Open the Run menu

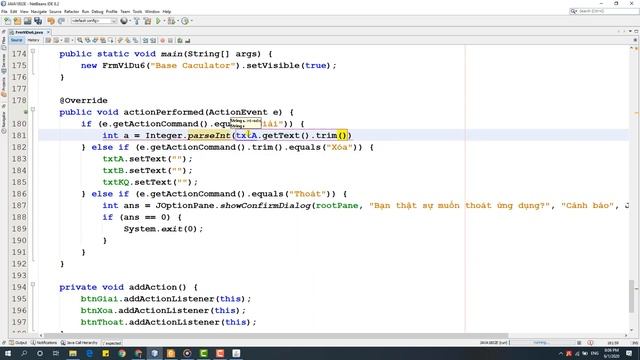coord(85,11)
